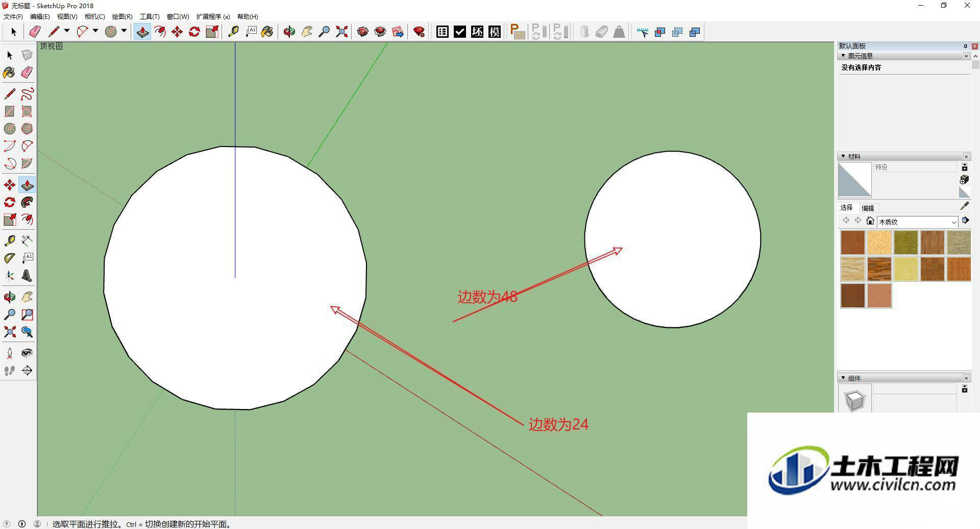The image size is (980, 529).
Task: Click the checkmark plugin icon
Action: click(460, 32)
